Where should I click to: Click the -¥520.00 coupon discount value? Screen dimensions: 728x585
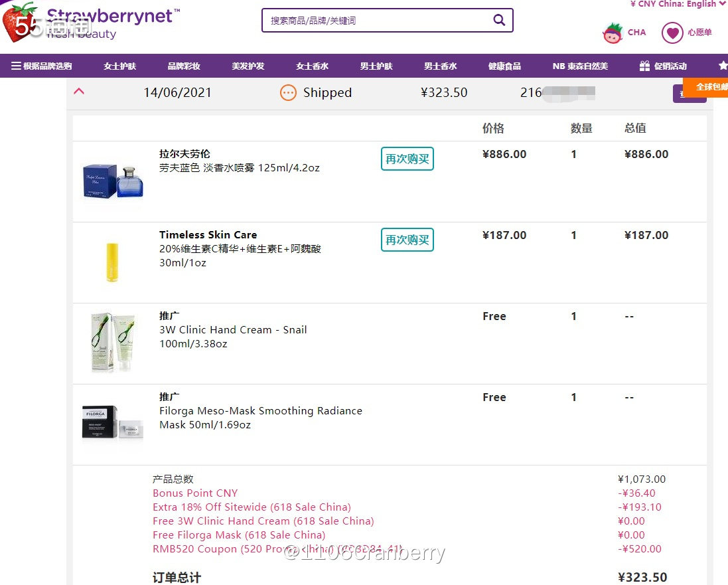[x=639, y=548]
